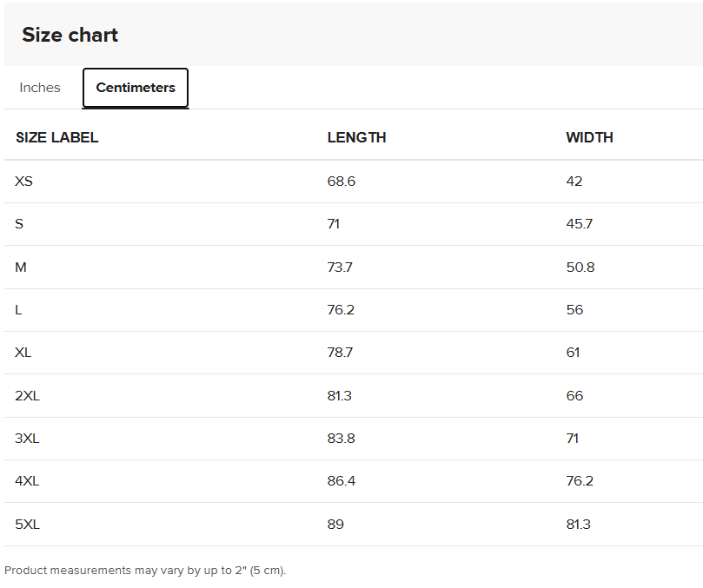703x588 pixels.
Task: Select the 5XL size row label
Action: click(27, 524)
